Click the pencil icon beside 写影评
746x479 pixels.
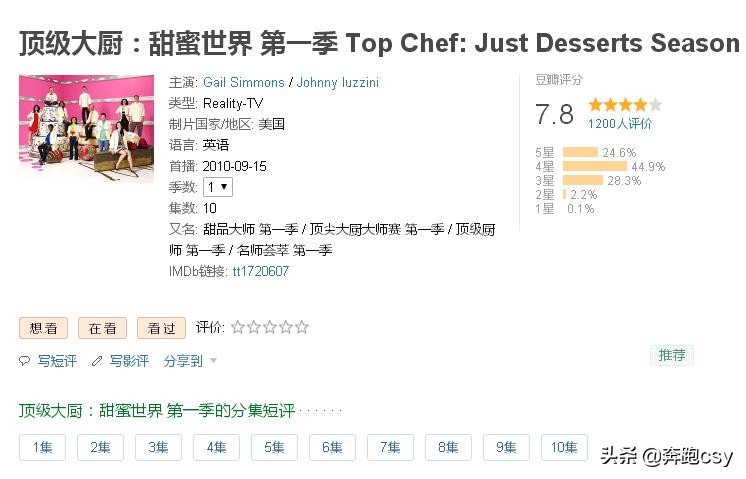coord(97,361)
